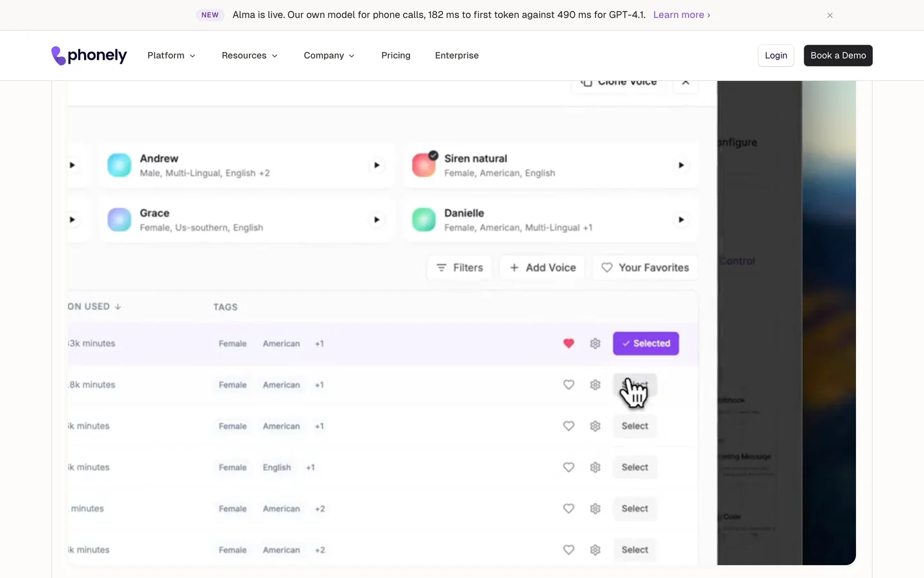Viewport: 924px width, 578px height.
Task: Select the voice tagged Female English
Action: coord(635,468)
